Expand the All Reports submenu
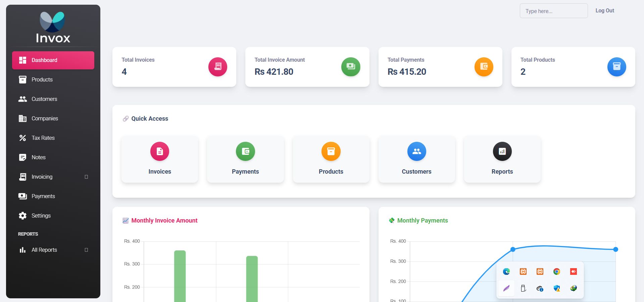 pyautogui.click(x=53, y=250)
